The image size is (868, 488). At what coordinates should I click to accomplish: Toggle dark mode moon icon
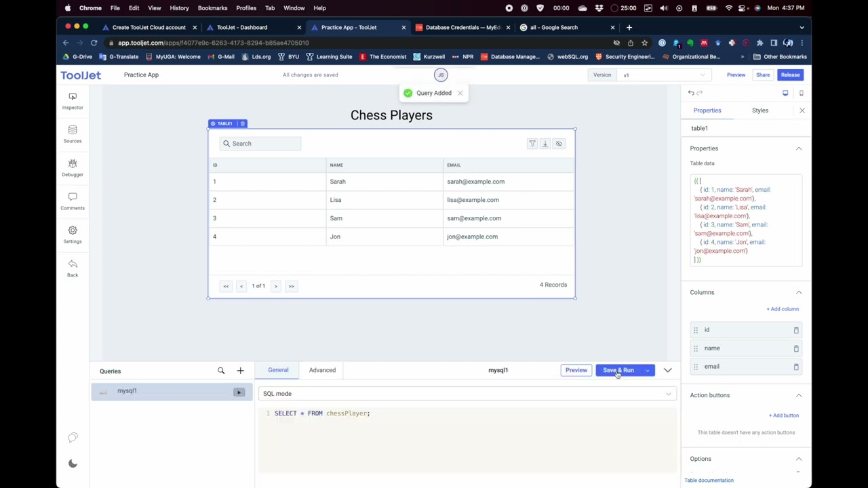(x=73, y=464)
